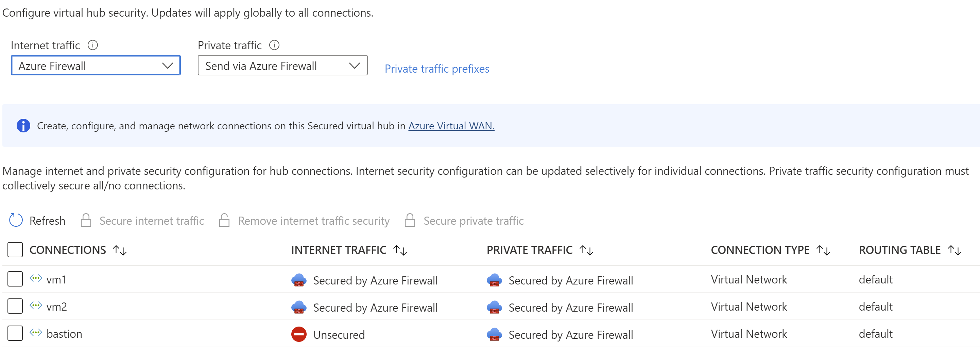
Task: Click the Refresh icon
Action: tap(16, 220)
